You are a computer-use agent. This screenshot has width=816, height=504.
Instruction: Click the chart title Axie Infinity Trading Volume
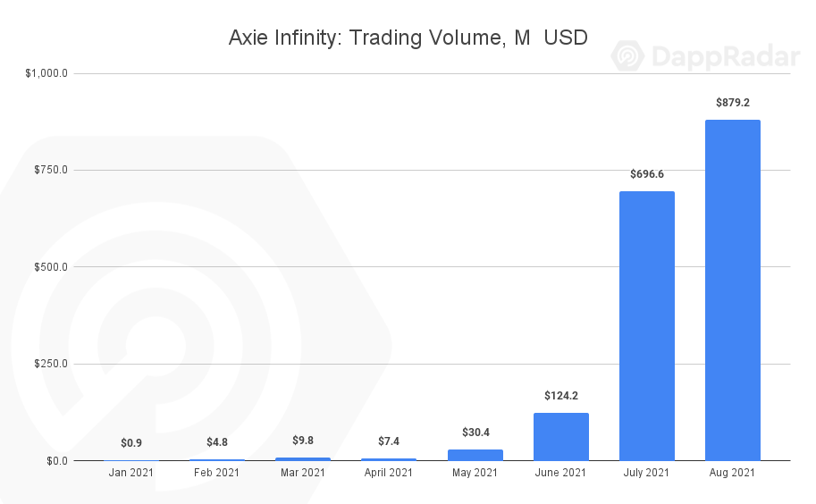(408, 38)
